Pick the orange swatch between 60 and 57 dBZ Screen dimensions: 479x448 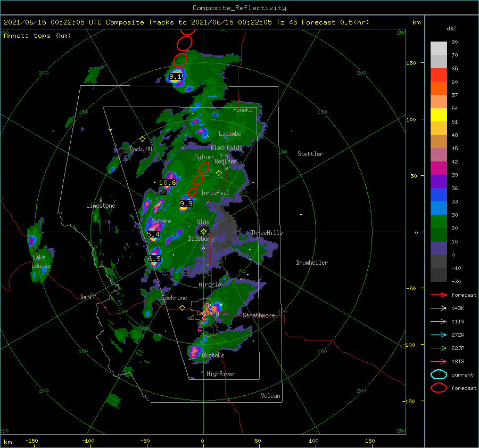439,88
